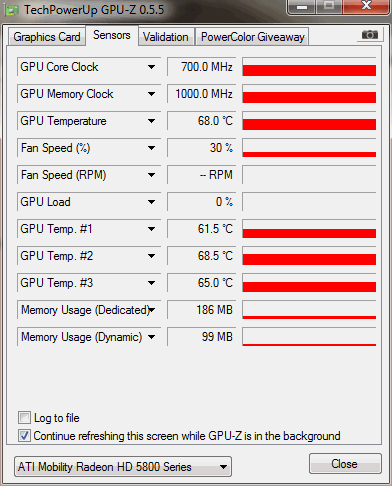Expand the GPU Load dropdown arrow
Screen dimensions: 392x486
point(152,202)
